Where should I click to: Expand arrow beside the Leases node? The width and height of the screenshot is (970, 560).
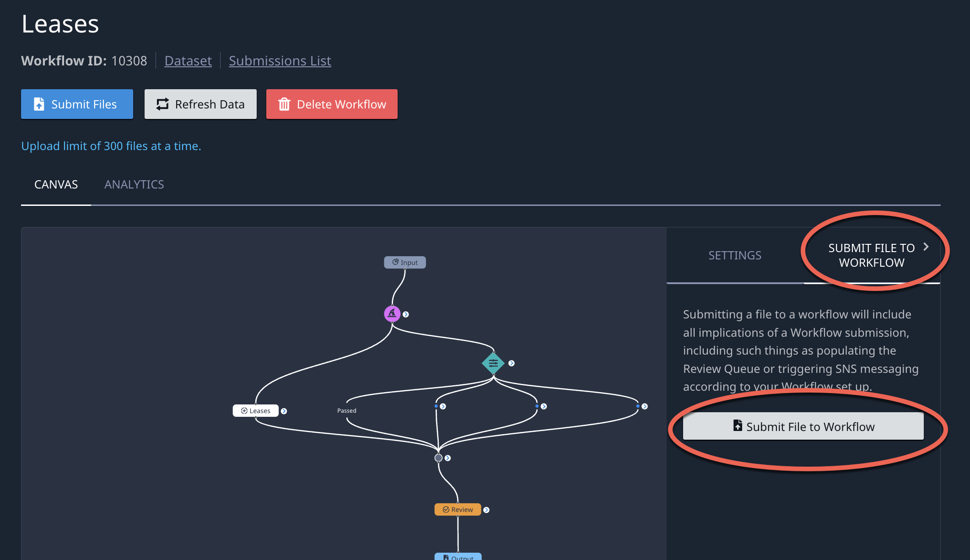tap(284, 411)
